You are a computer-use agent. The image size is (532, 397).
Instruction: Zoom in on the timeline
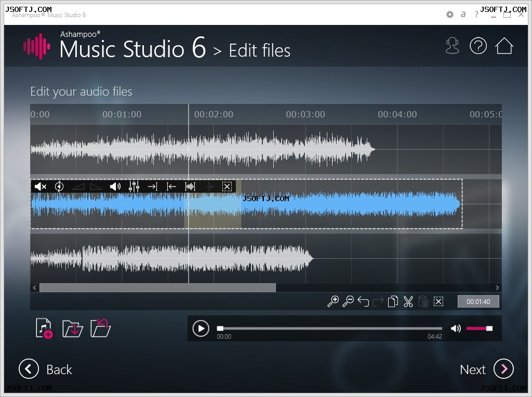pos(333,301)
